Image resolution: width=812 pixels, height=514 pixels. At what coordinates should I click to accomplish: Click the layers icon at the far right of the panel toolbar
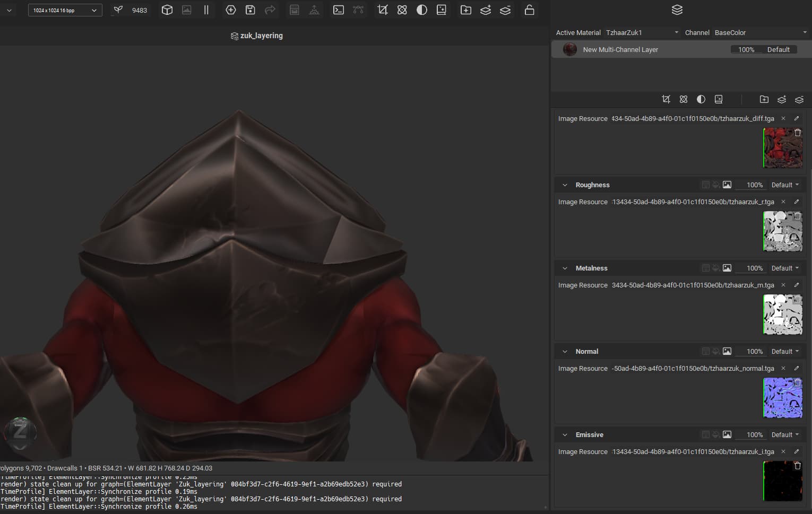pyautogui.click(x=799, y=99)
